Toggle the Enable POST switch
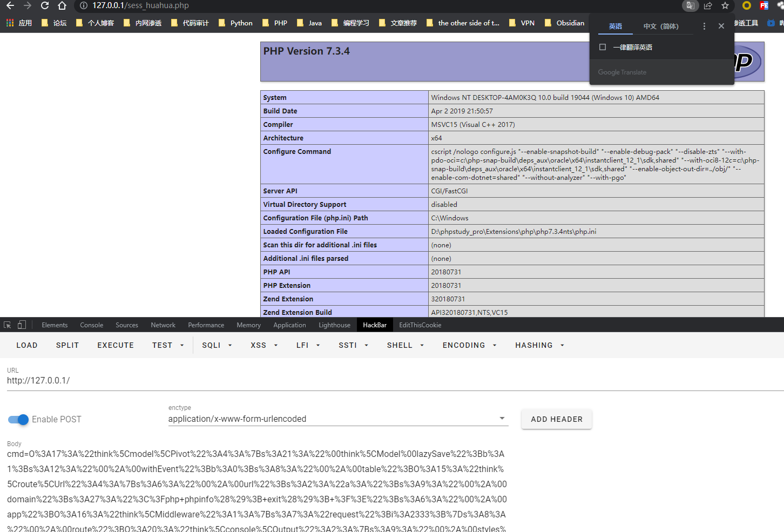The width and height of the screenshot is (784, 532). tap(18, 420)
